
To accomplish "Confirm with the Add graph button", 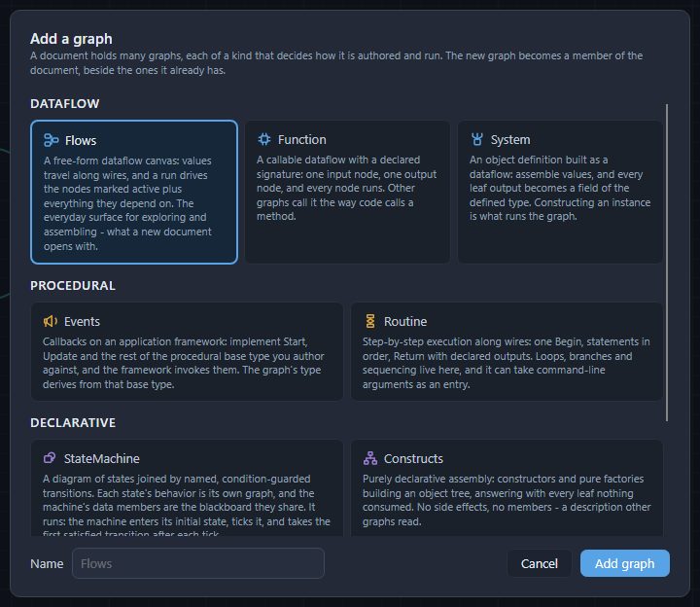I will coord(624,563).
